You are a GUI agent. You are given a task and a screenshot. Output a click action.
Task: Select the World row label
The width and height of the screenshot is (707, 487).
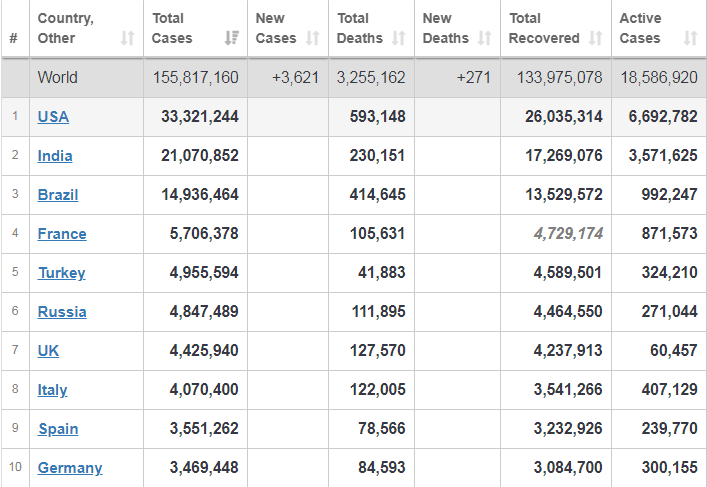58,78
